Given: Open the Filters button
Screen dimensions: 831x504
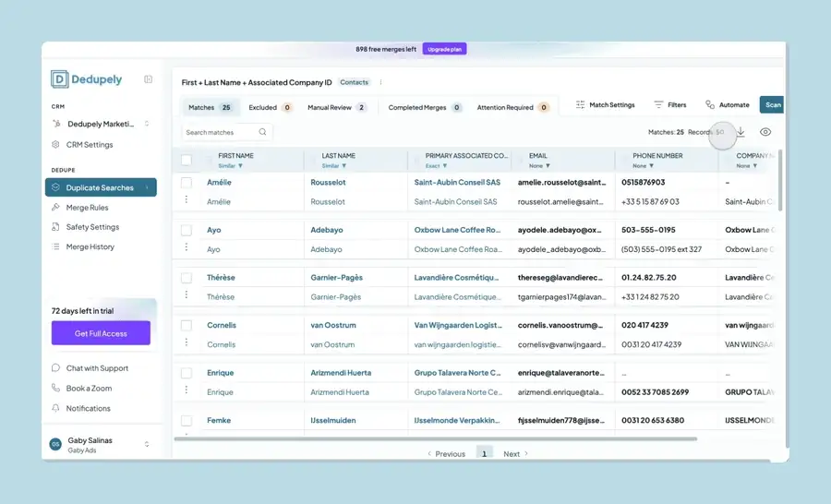Looking at the screenshot, I should point(670,105).
